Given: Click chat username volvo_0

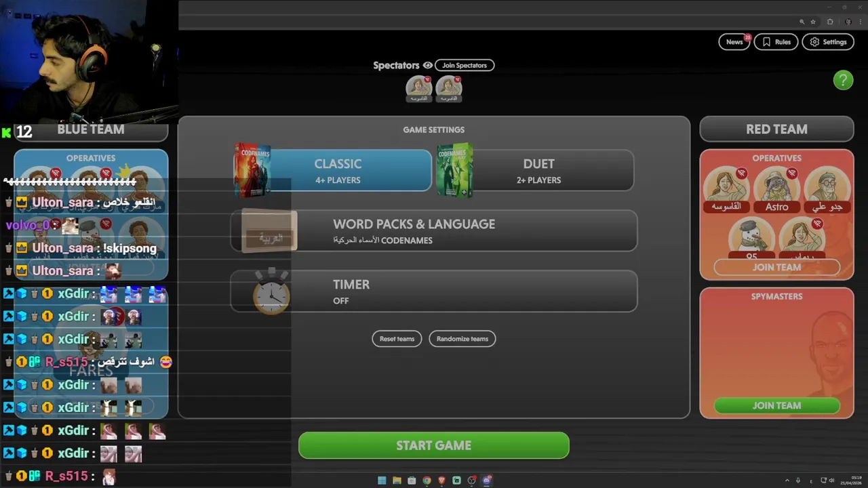Looking at the screenshot, I should tap(28, 225).
